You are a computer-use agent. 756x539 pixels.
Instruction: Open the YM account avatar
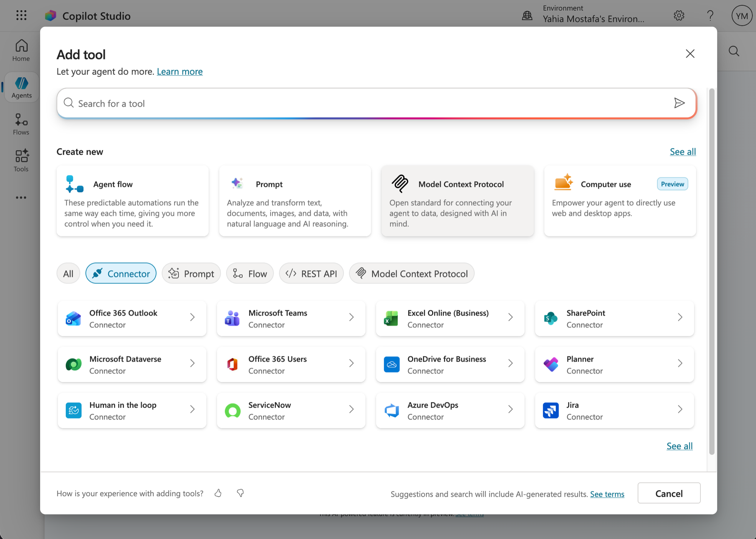pos(742,16)
